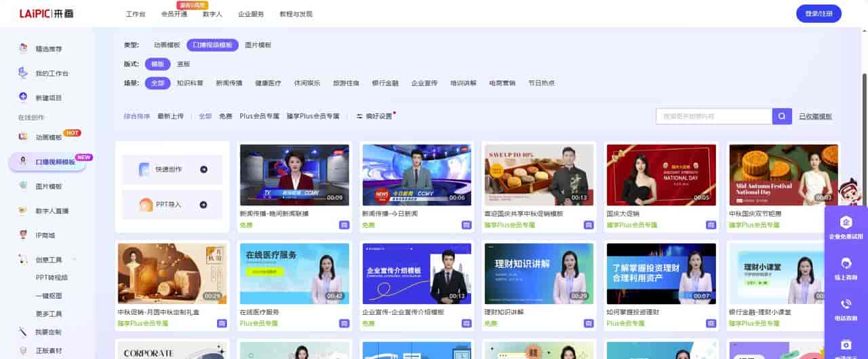
Task: Filter scene by 银行金融
Action: point(385,83)
